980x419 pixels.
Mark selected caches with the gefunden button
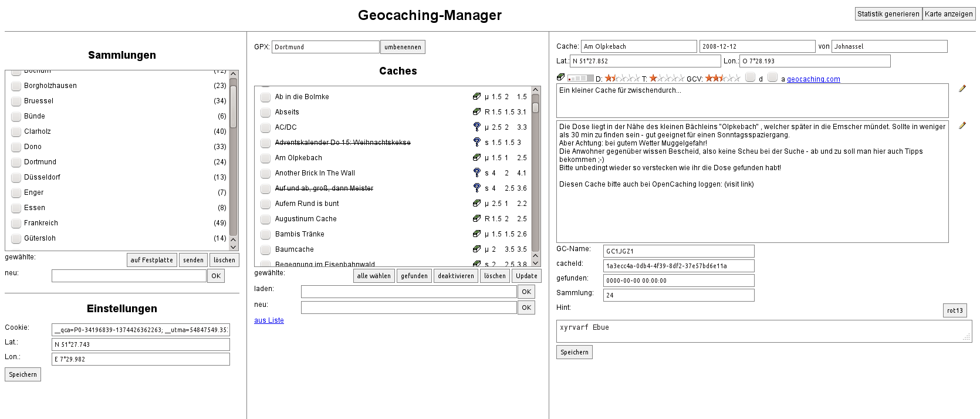(x=414, y=276)
